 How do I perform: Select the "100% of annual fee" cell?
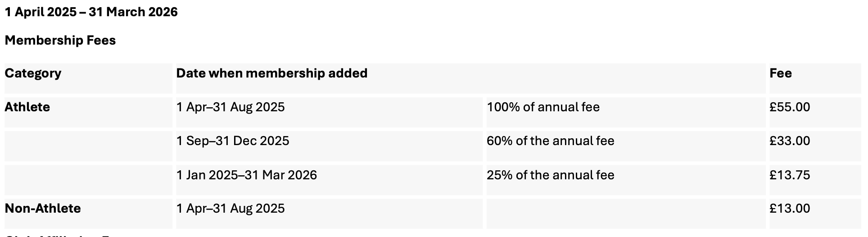point(543,107)
